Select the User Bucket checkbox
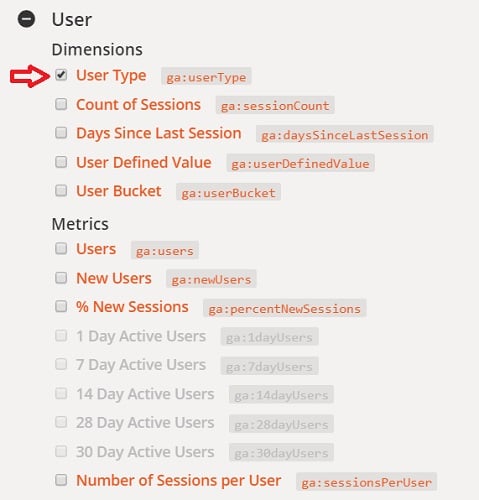This screenshot has width=479, height=500. (x=61, y=191)
